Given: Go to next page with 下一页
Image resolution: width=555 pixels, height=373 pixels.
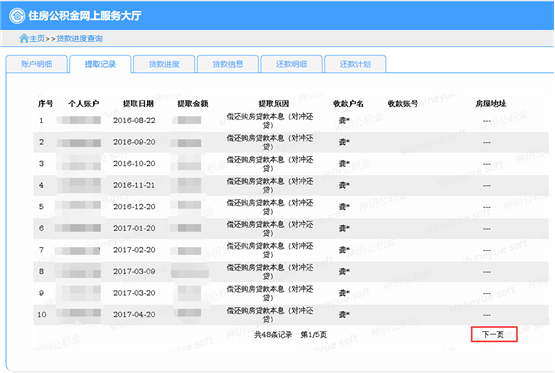Looking at the screenshot, I should tap(494, 334).
